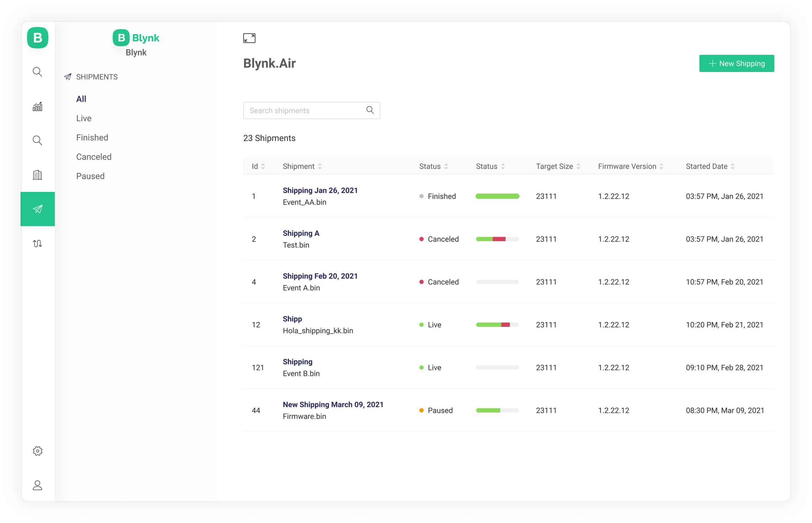The image size is (812, 523).
Task: Open the analytics chart icon in sidebar
Action: 37,107
